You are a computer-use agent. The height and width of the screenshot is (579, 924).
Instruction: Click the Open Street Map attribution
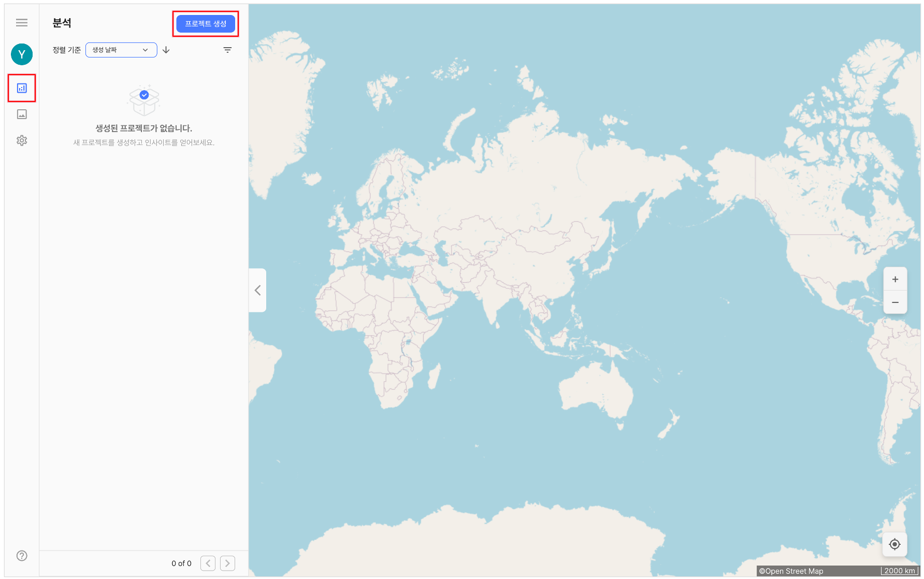click(x=791, y=571)
